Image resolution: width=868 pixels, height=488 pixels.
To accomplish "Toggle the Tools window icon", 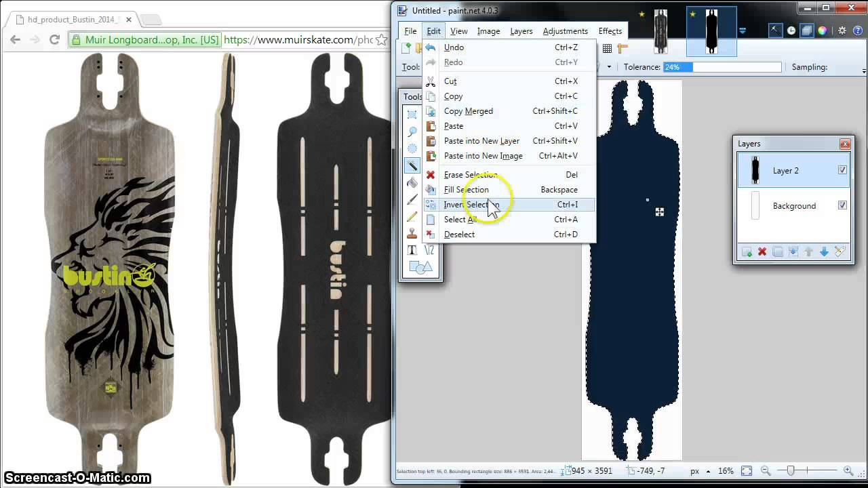I will coord(776,30).
